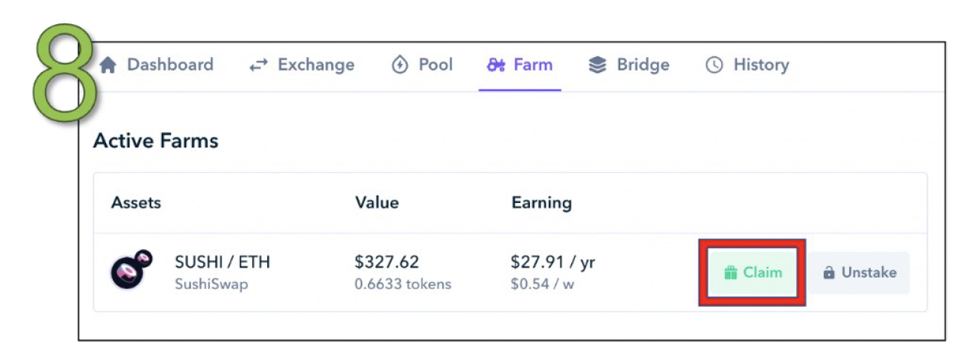Viewport: 980px width, 361px height.
Task: Select the SUSHI / ETH asset name
Action: click(x=222, y=262)
